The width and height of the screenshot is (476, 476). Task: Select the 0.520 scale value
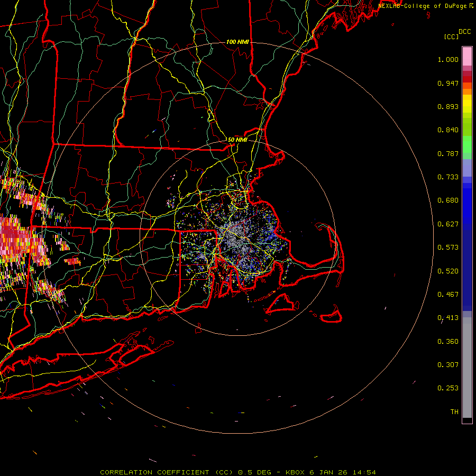click(x=448, y=271)
